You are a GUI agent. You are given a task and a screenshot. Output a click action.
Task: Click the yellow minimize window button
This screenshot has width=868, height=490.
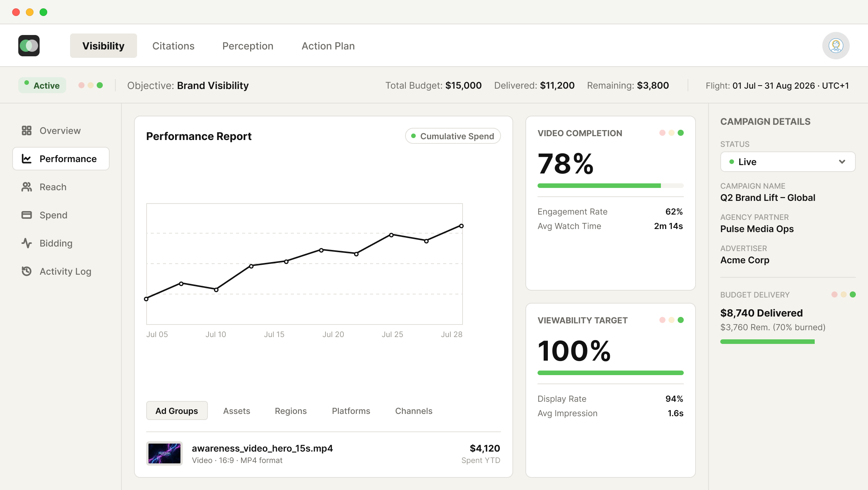click(x=30, y=12)
